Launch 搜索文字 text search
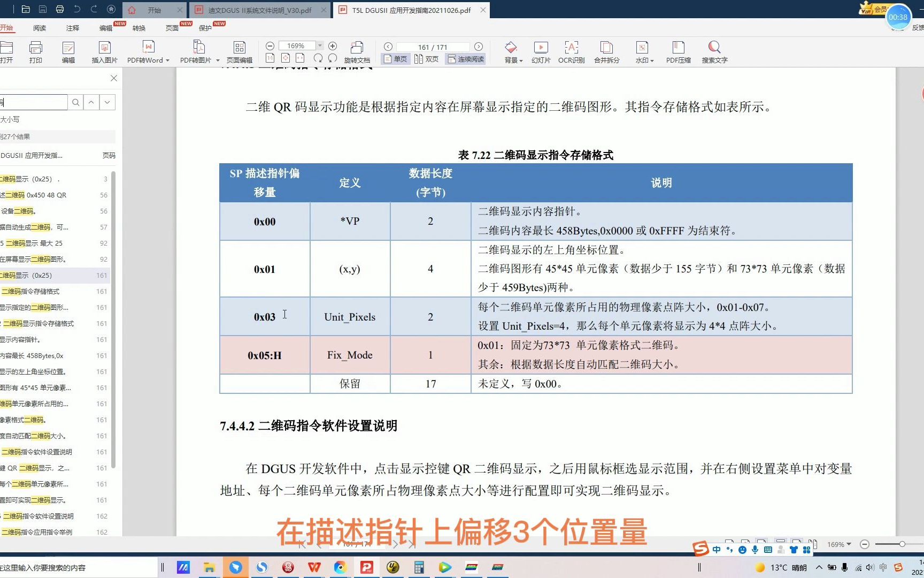 [x=714, y=52]
